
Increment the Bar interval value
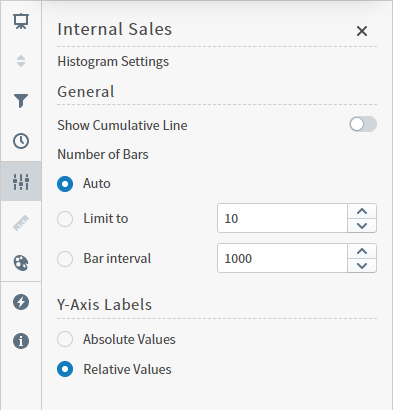pos(362,251)
